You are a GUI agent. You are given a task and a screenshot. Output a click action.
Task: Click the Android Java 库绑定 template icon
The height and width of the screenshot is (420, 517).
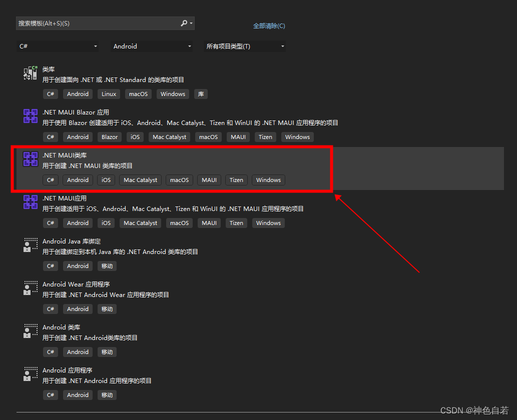(x=31, y=245)
